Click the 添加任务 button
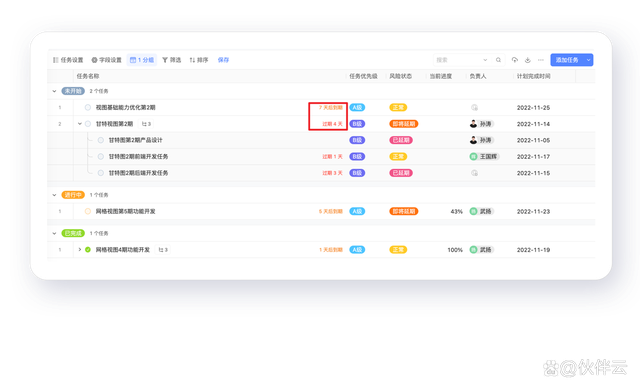Screen dimensions: 640x390 point(567,60)
